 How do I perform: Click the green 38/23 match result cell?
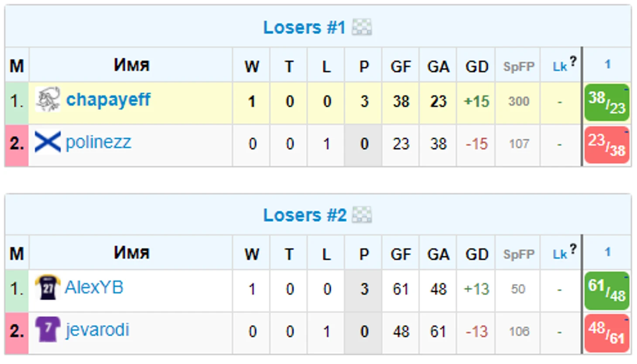click(607, 102)
